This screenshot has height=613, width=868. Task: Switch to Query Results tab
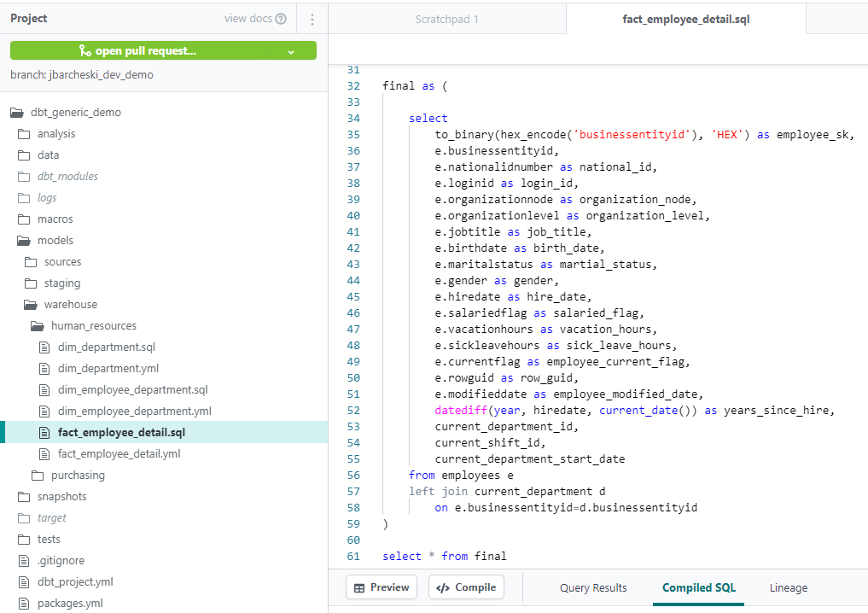coord(593,588)
